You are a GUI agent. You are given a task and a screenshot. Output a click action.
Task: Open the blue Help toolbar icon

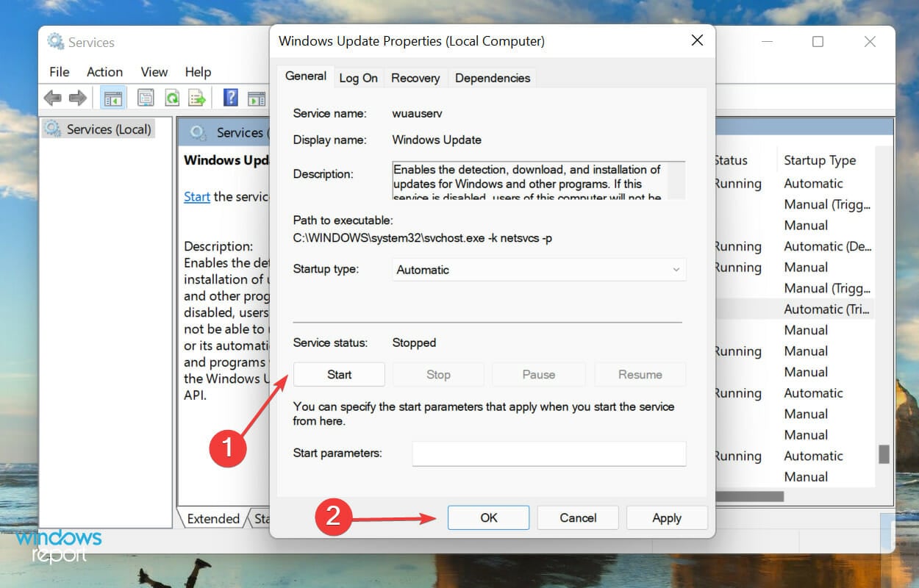coord(231,97)
